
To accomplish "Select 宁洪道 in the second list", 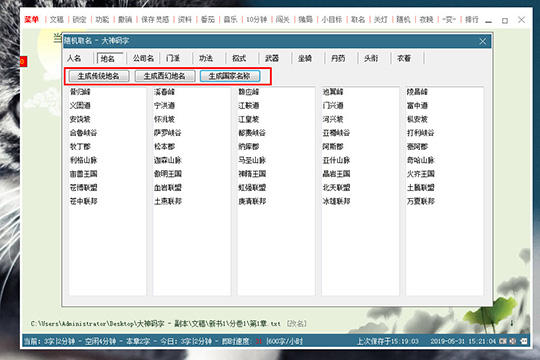I will (165, 105).
